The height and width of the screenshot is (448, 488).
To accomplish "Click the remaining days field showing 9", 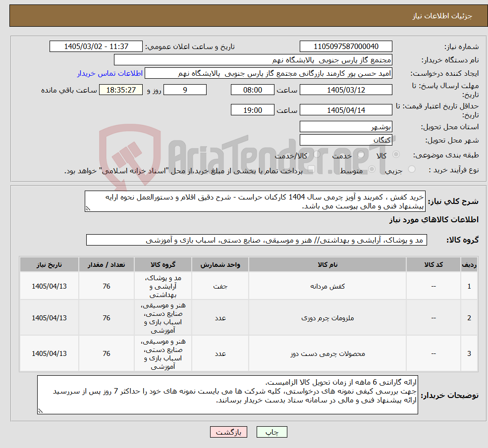I will click(x=185, y=90).
